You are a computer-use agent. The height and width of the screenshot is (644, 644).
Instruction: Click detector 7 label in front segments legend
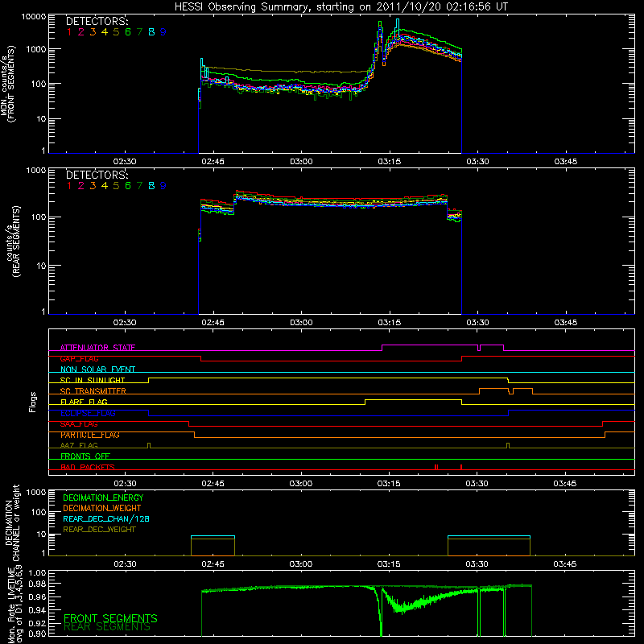pyautogui.click(x=139, y=32)
